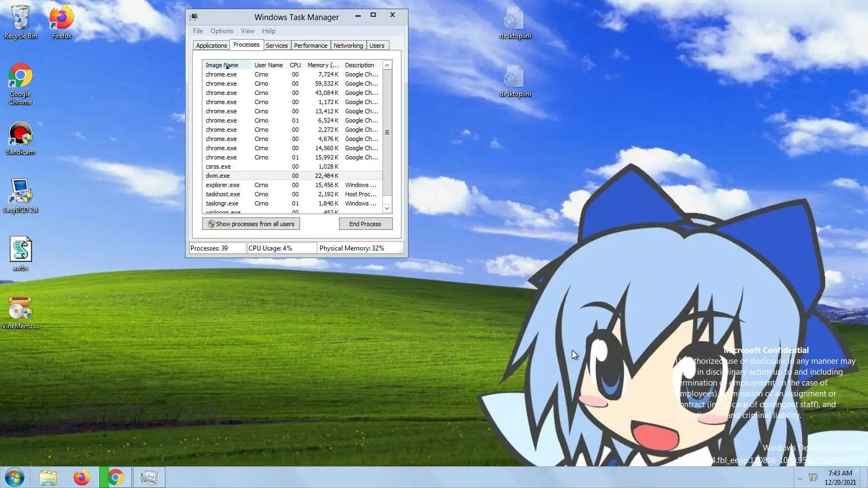Select the chrome.exe row using 59,532 K
The height and width of the screenshot is (488, 868).
coord(292,84)
